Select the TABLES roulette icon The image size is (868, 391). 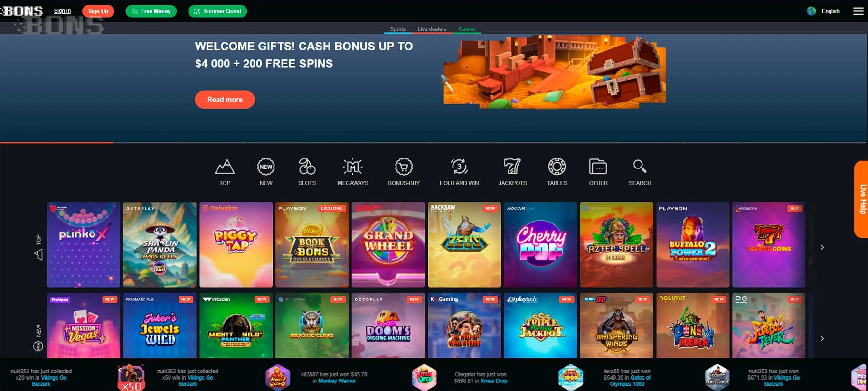coord(557,167)
